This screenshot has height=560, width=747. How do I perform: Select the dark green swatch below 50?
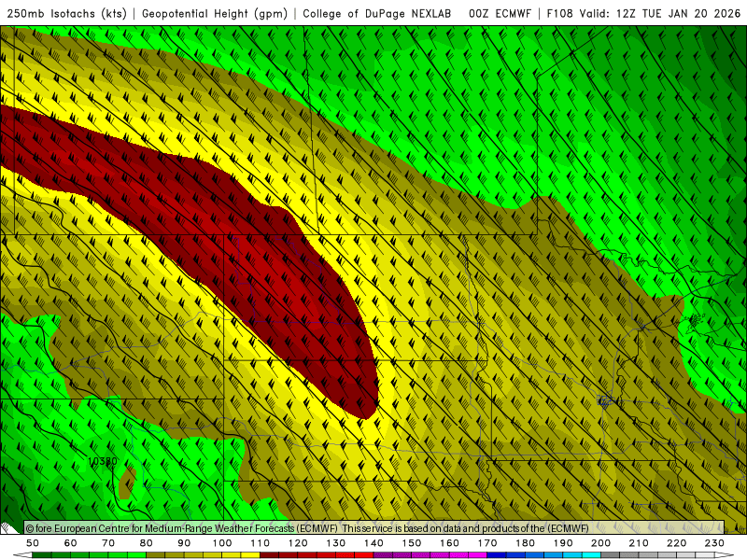coord(41,554)
